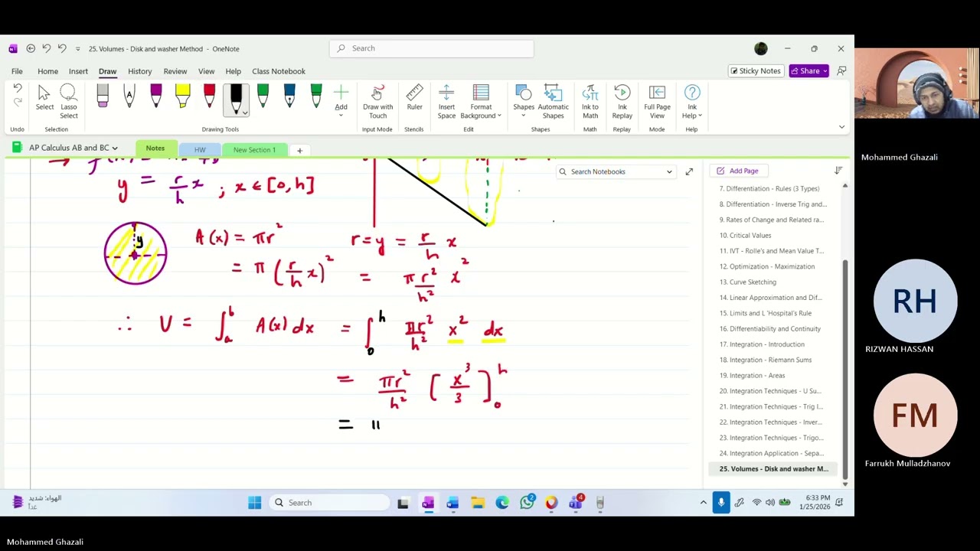The image size is (980, 551).
Task: Open File Explorer from taskbar
Action: [478, 503]
